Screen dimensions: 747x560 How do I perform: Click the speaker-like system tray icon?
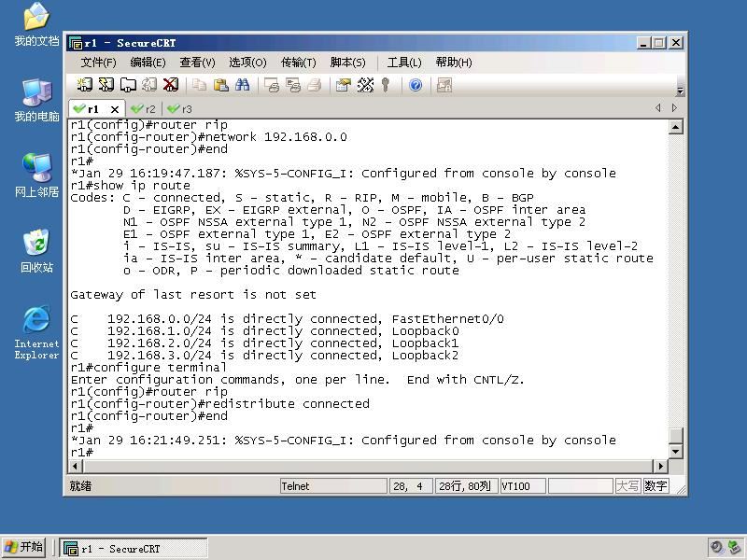click(716, 547)
